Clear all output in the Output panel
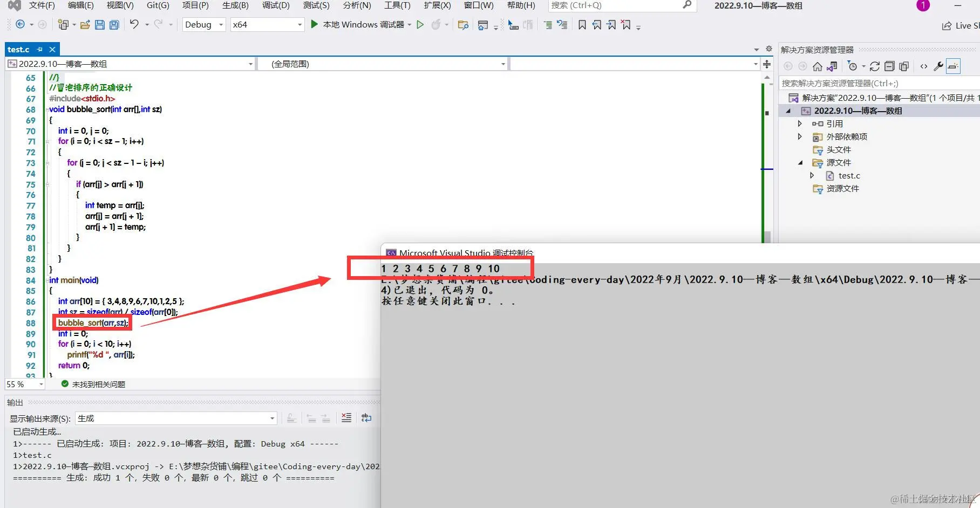This screenshot has height=508, width=980. (x=346, y=418)
